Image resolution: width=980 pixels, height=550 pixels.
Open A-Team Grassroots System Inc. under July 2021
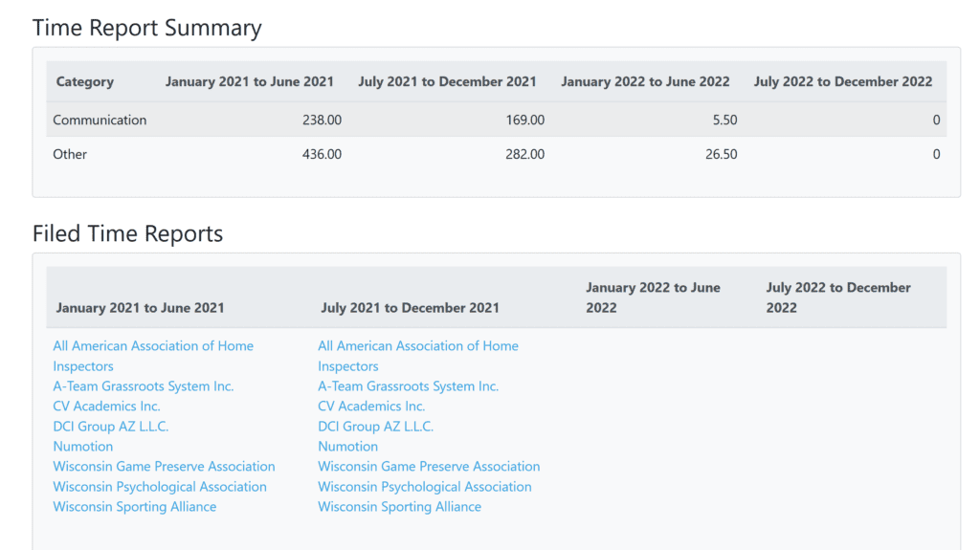408,386
